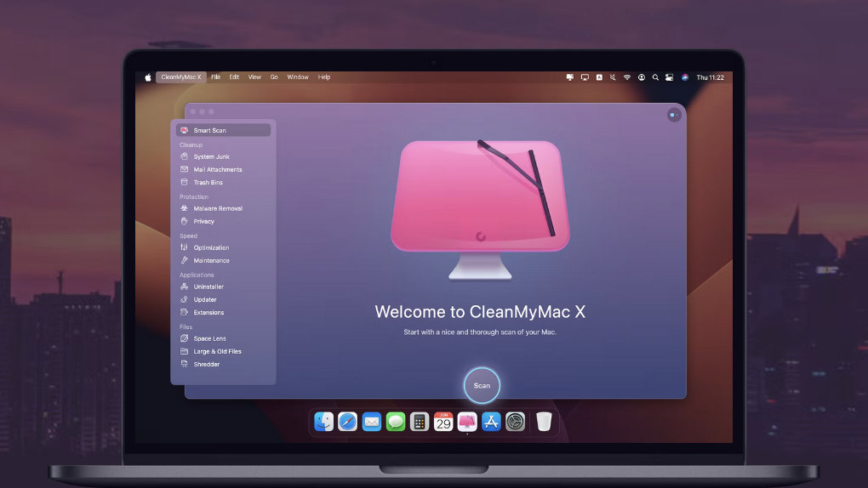Open Finder from the Dock
The width and height of the screenshot is (868, 488).
tap(324, 422)
